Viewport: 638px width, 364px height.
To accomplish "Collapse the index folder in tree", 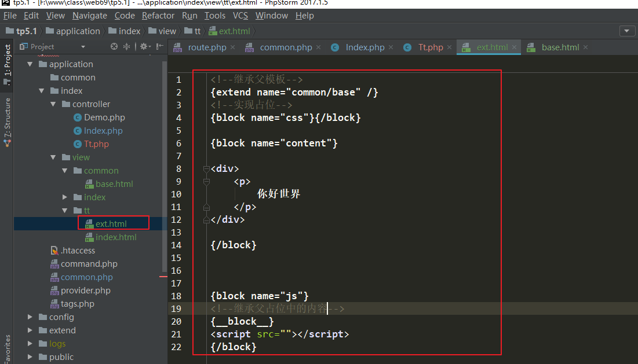I will click(x=42, y=91).
